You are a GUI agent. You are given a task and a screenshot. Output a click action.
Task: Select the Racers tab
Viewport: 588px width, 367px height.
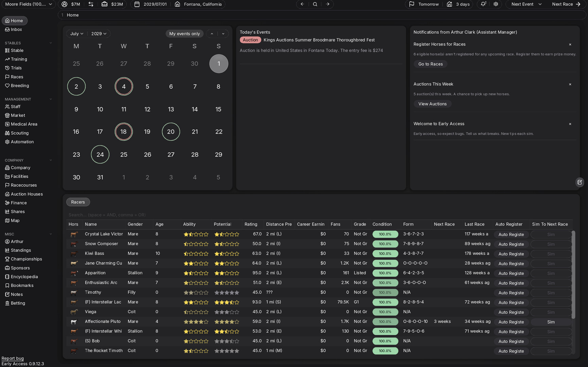(78, 202)
